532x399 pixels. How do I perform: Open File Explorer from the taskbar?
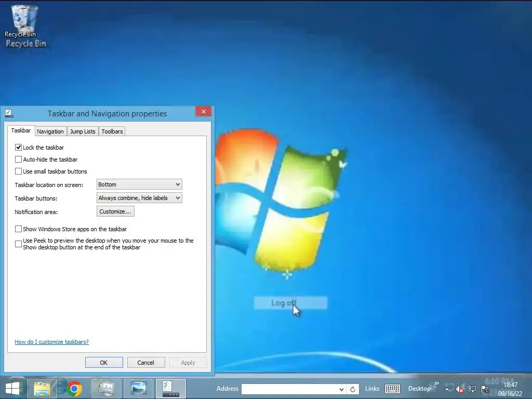coord(42,389)
